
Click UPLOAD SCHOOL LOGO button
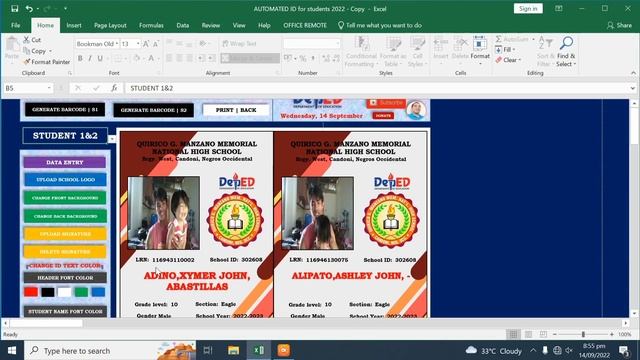(65, 180)
